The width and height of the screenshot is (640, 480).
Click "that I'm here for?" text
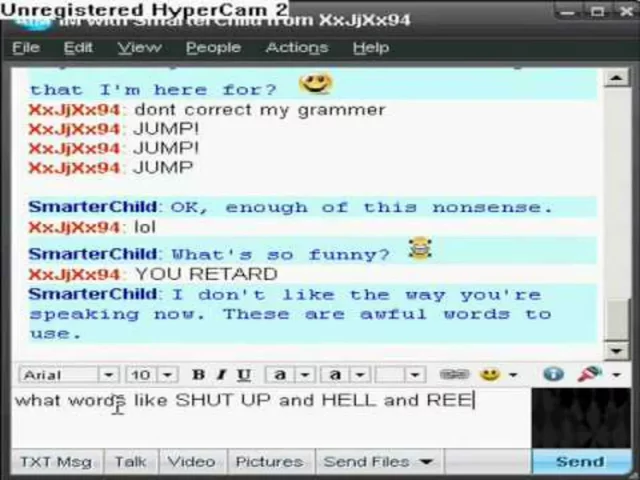[153, 90]
